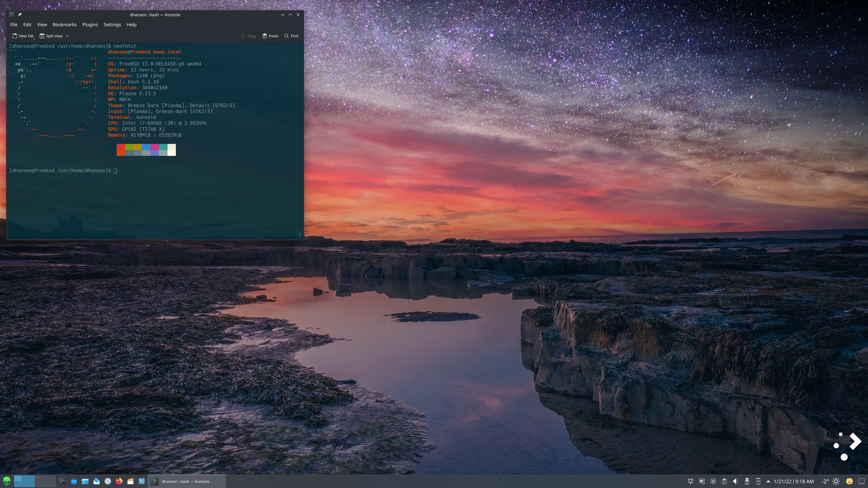Image resolution: width=868 pixels, height=488 pixels.
Task: Open the audio volume tray icon
Action: (x=736, y=481)
